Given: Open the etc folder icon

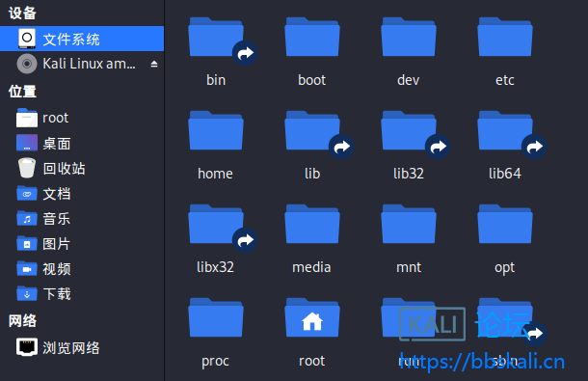Looking at the screenshot, I should pyautogui.click(x=505, y=38).
